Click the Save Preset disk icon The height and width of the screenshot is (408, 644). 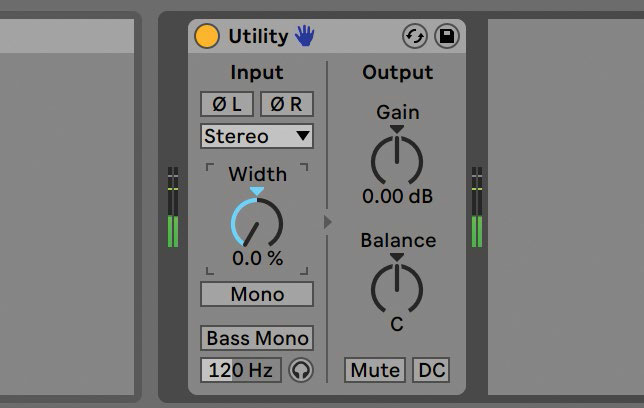tap(447, 36)
